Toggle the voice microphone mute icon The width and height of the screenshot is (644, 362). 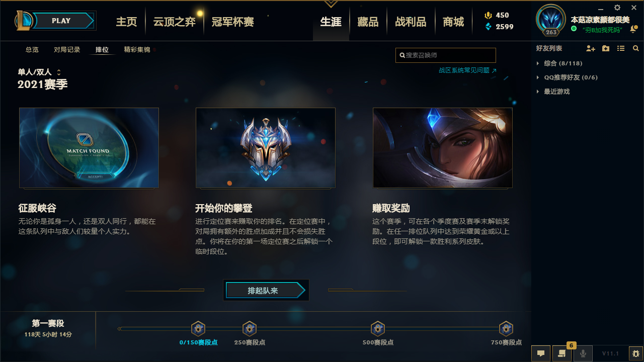point(583,353)
